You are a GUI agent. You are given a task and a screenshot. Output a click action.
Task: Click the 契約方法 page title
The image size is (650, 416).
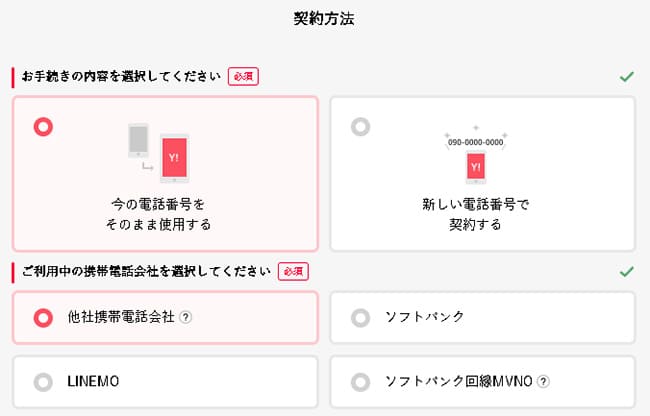[324, 18]
